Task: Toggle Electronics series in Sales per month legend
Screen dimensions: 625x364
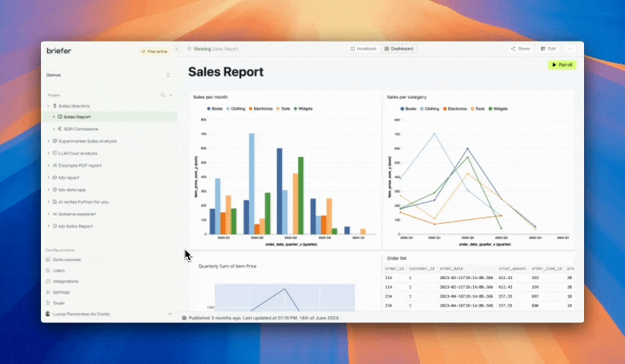Action: tap(261, 109)
